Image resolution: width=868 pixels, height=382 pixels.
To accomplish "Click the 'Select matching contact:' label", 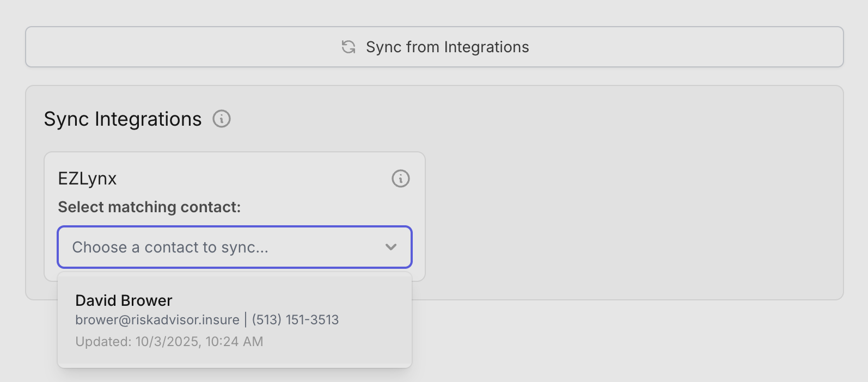I will [149, 207].
